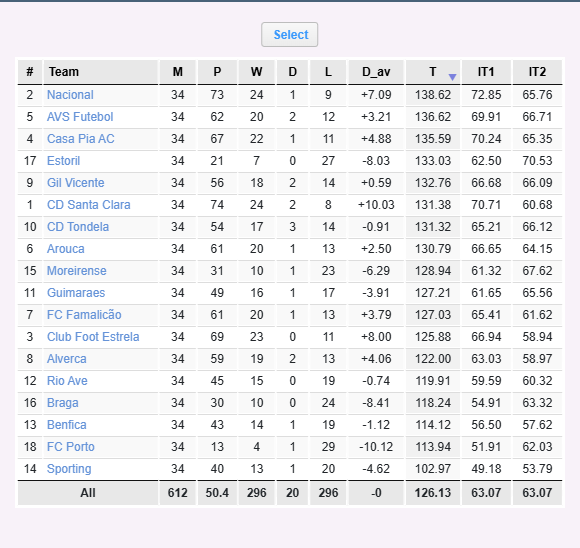Sort by the D_av column header

point(376,72)
